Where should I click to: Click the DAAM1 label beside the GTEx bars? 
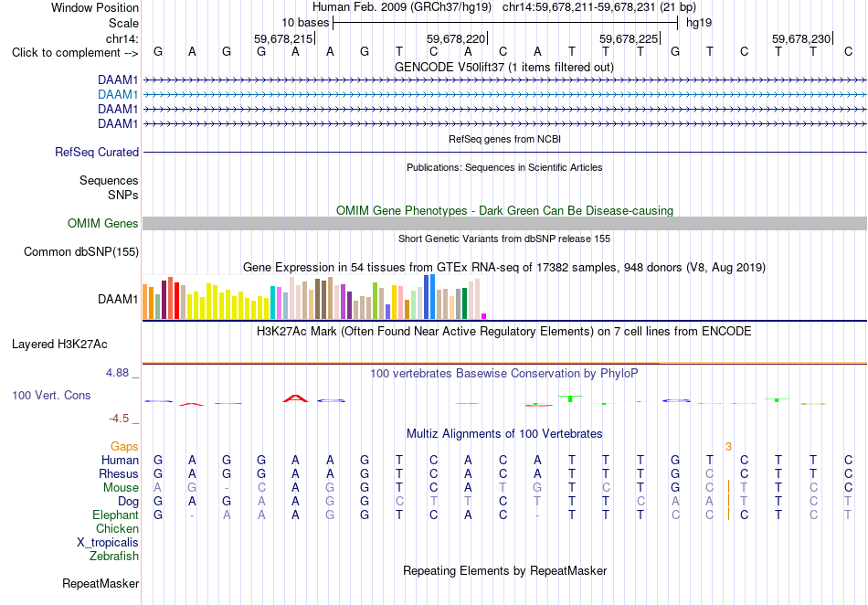[x=118, y=300]
